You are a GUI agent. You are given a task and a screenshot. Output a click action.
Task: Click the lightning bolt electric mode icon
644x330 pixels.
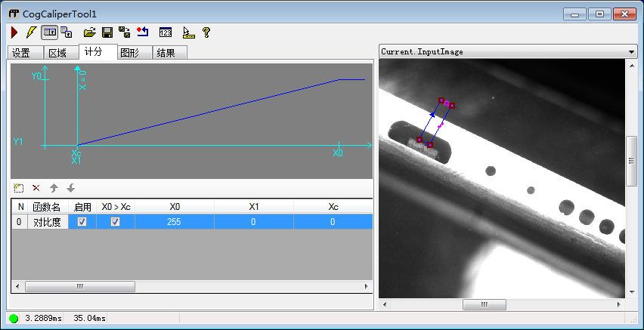(30, 32)
